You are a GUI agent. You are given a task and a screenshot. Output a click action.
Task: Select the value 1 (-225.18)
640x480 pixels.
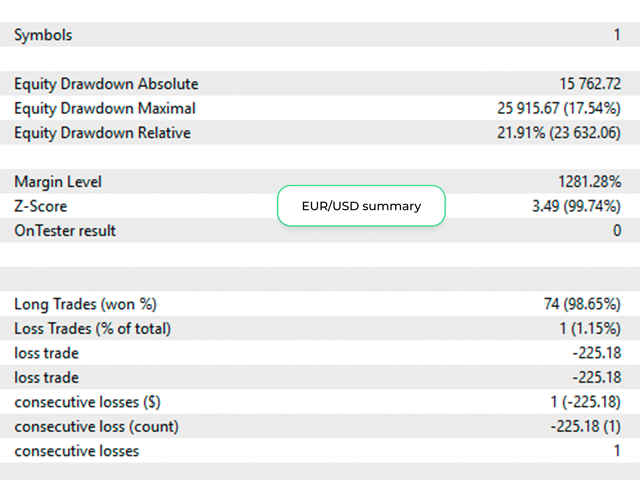click(586, 402)
